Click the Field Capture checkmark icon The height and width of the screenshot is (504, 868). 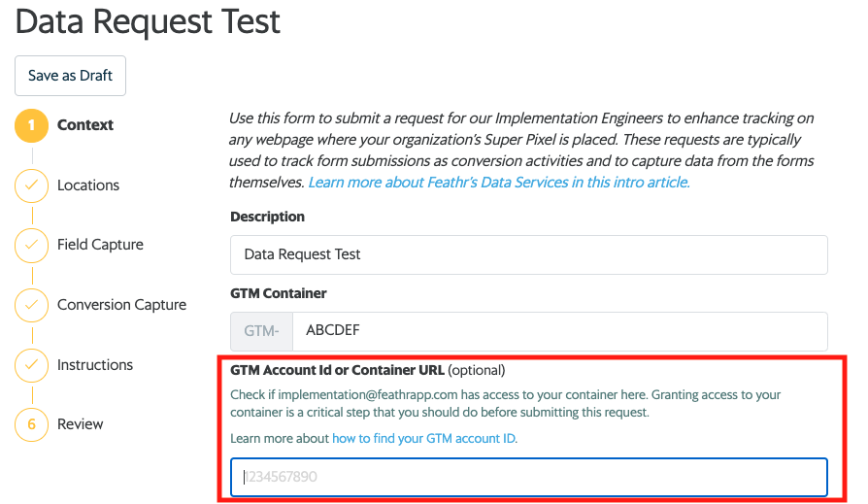(31, 245)
